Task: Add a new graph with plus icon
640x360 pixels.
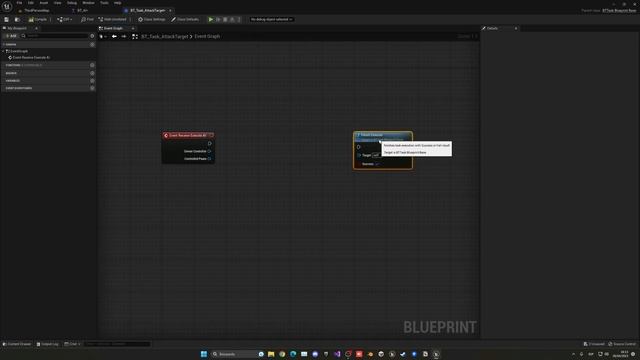Action: click(x=92, y=44)
